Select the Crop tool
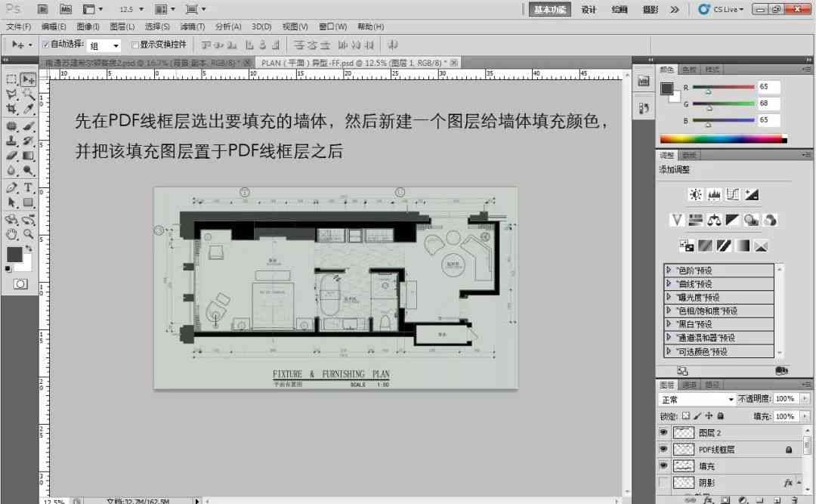Screen dimensions: 816x504 point(11,109)
